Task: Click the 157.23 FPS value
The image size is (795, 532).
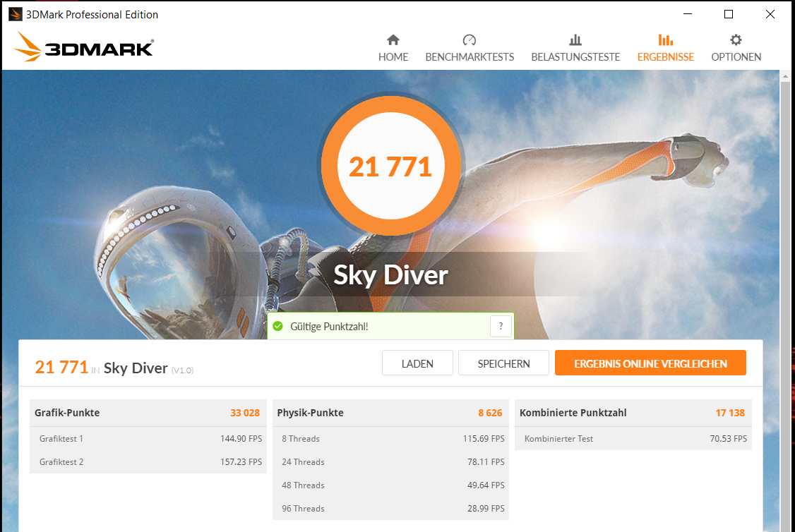Action: tap(241, 462)
